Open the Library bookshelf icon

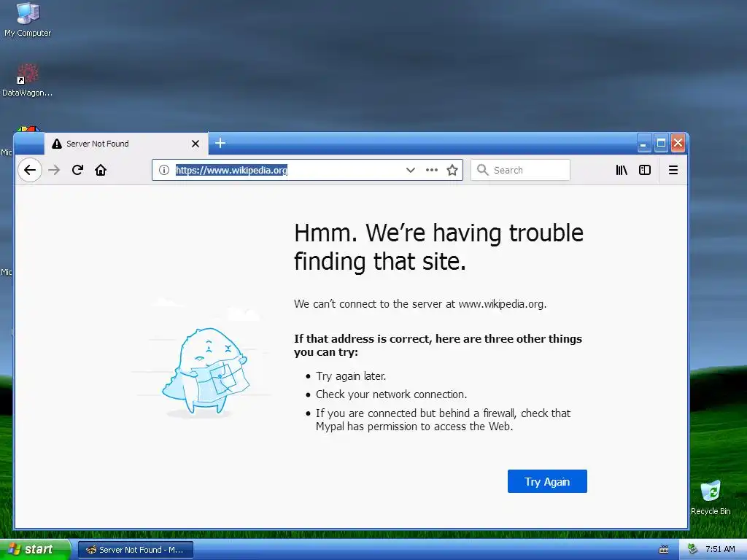coord(622,170)
